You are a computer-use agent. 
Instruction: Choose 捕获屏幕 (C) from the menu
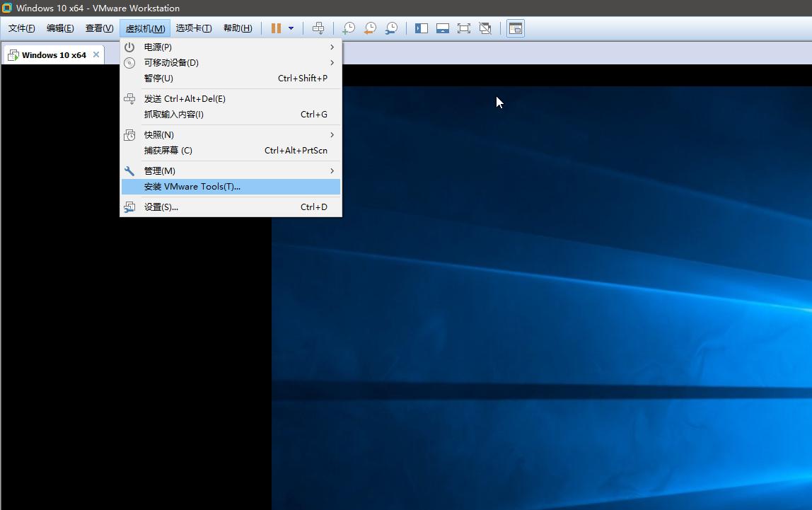231,151
